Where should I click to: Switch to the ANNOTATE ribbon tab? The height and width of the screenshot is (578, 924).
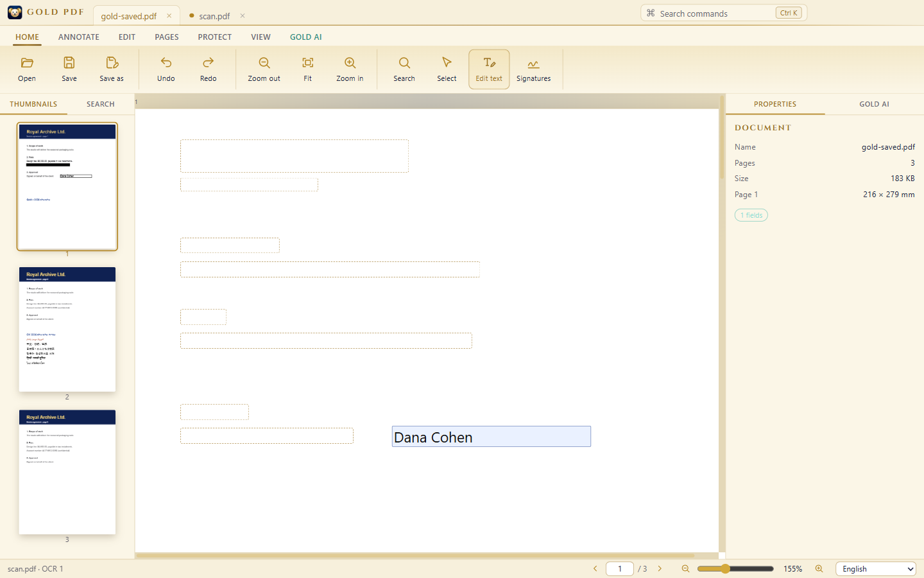[79, 37]
